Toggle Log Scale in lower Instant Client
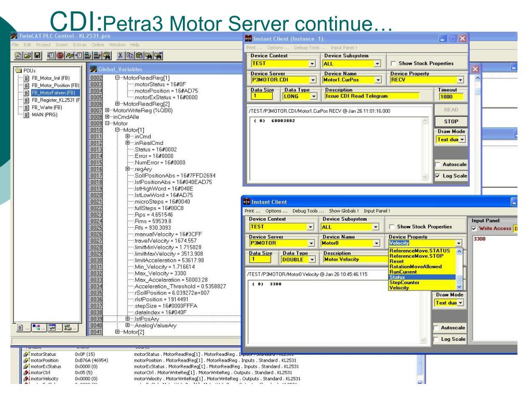Image resolution: width=532 pixels, height=399 pixels. (x=436, y=339)
